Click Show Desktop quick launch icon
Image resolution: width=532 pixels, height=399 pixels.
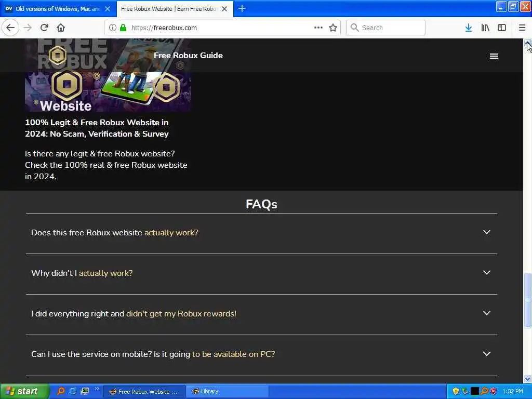(85, 391)
